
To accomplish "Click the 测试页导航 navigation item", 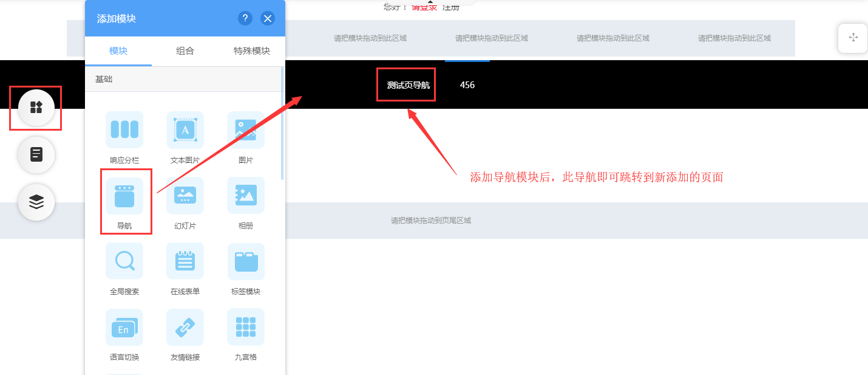I will [x=408, y=85].
